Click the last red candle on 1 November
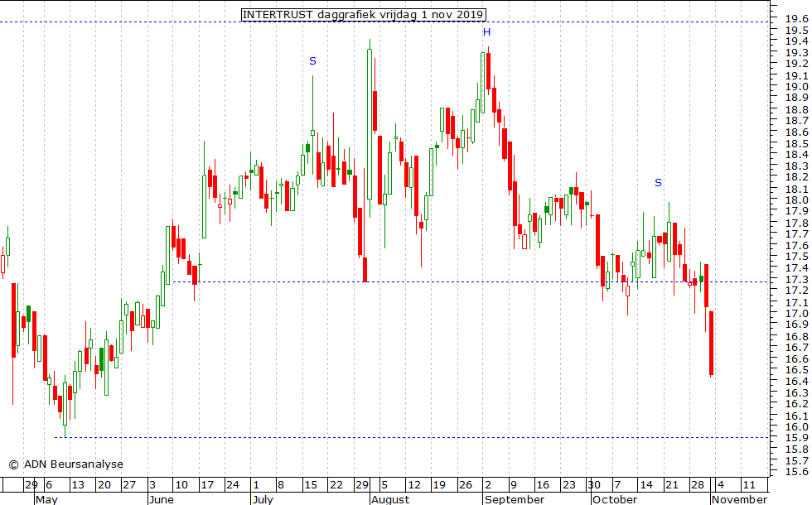812x505 pixels. click(x=712, y=344)
